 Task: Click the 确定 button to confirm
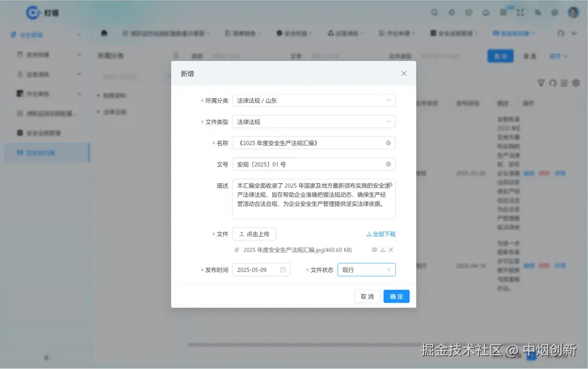396,296
